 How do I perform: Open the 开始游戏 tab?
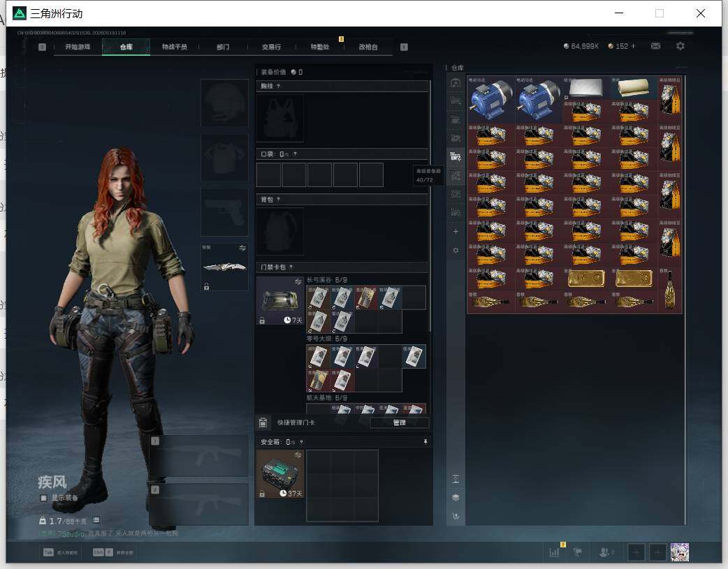pyautogui.click(x=78, y=47)
